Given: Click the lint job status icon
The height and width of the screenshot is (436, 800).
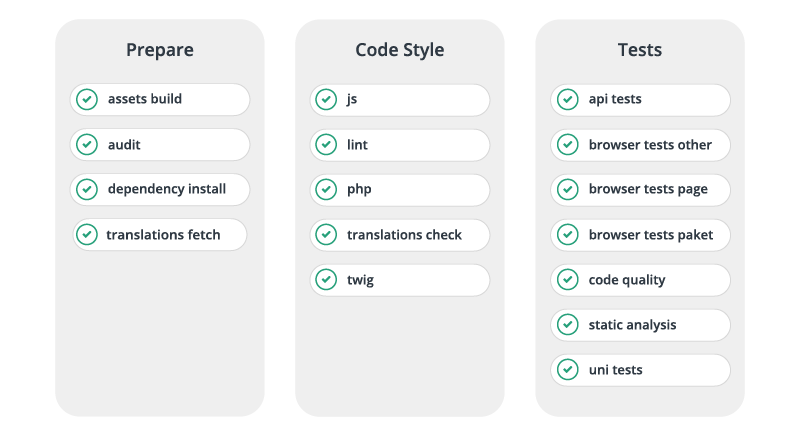Looking at the screenshot, I should [x=326, y=144].
